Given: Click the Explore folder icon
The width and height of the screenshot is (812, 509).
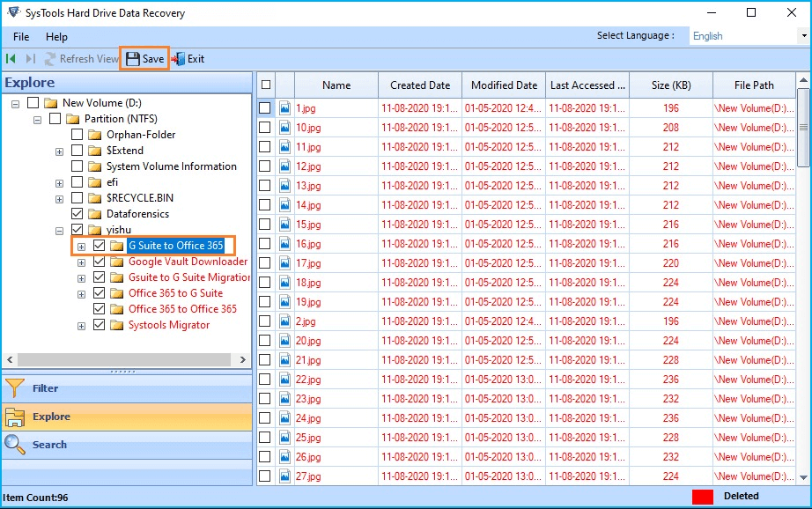Looking at the screenshot, I should [14, 417].
